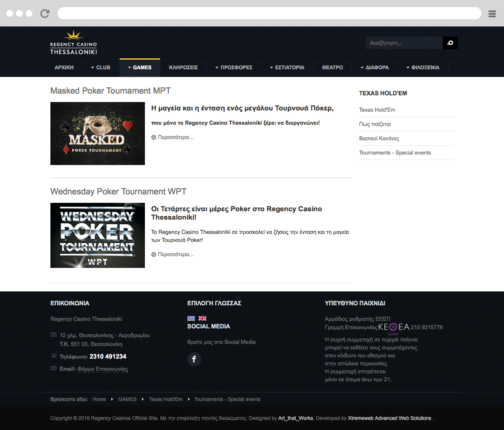Viewport: 504px width, 430px height.
Task: Click Texas Hold'Em in the breadcrumb
Action: coord(165,399)
